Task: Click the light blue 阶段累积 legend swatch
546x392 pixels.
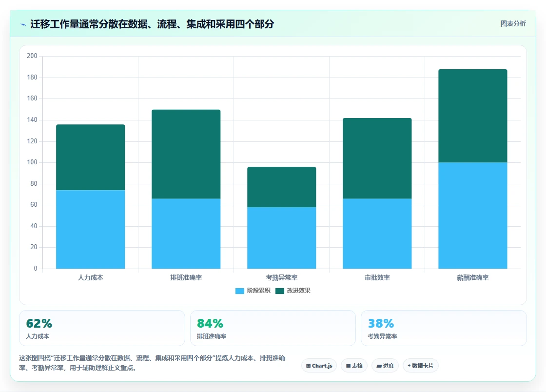Action: click(x=239, y=291)
